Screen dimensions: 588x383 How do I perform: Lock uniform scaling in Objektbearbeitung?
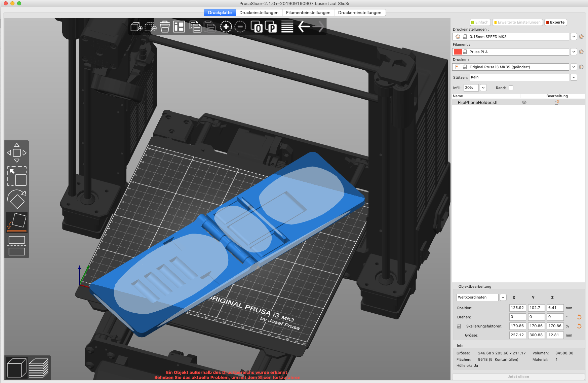pos(460,326)
